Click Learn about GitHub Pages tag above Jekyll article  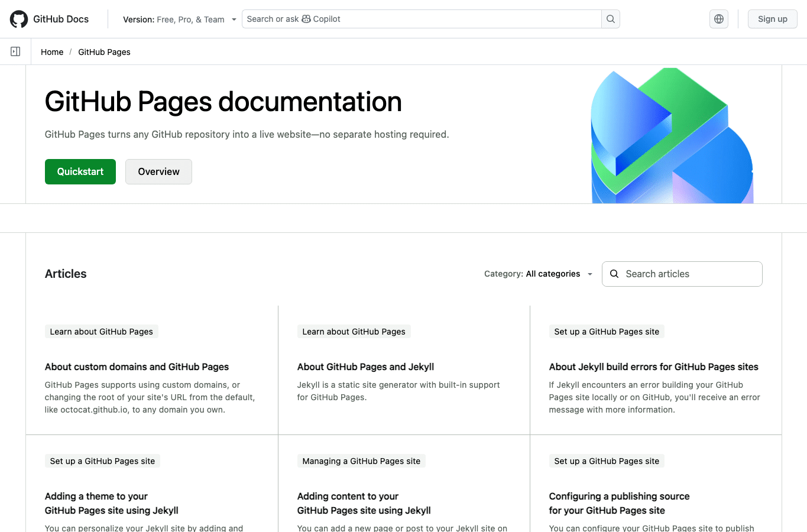pos(354,332)
